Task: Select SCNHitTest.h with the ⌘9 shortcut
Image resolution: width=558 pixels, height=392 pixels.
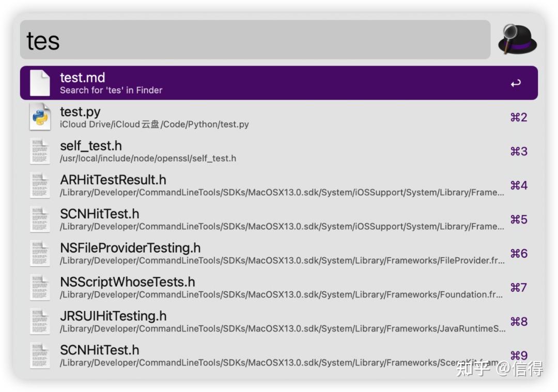Action: [100, 351]
